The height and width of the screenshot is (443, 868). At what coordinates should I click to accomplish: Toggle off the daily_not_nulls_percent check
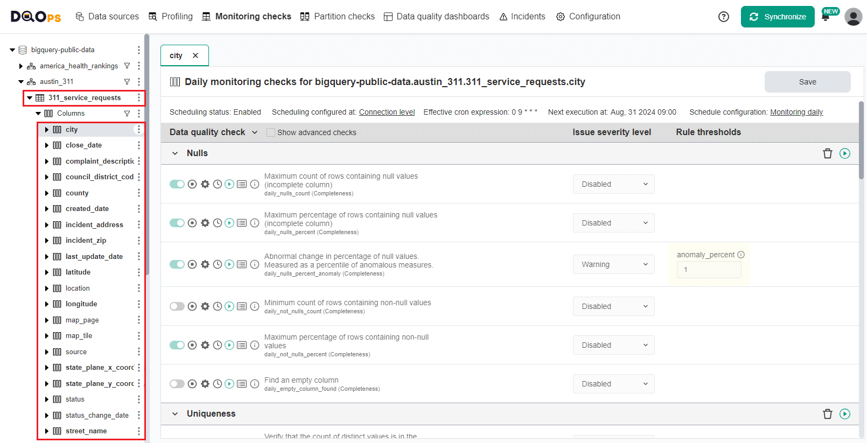point(177,345)
